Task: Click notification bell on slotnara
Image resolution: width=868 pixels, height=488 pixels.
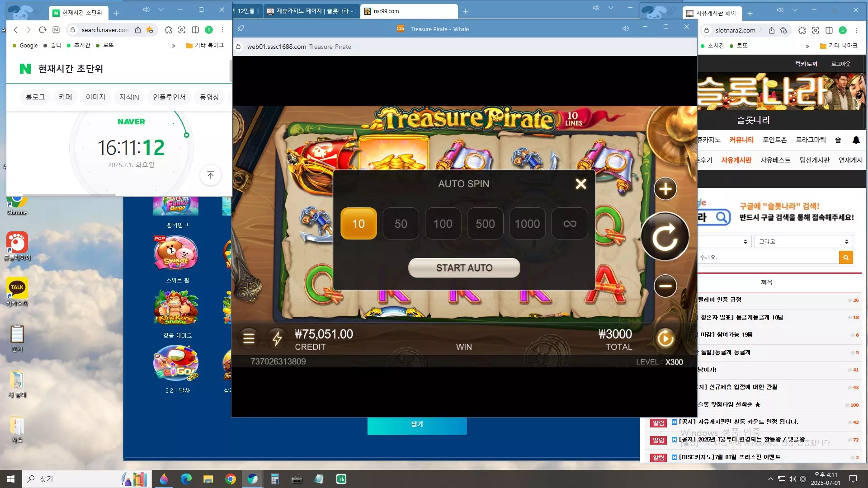Action: (856, 140)
